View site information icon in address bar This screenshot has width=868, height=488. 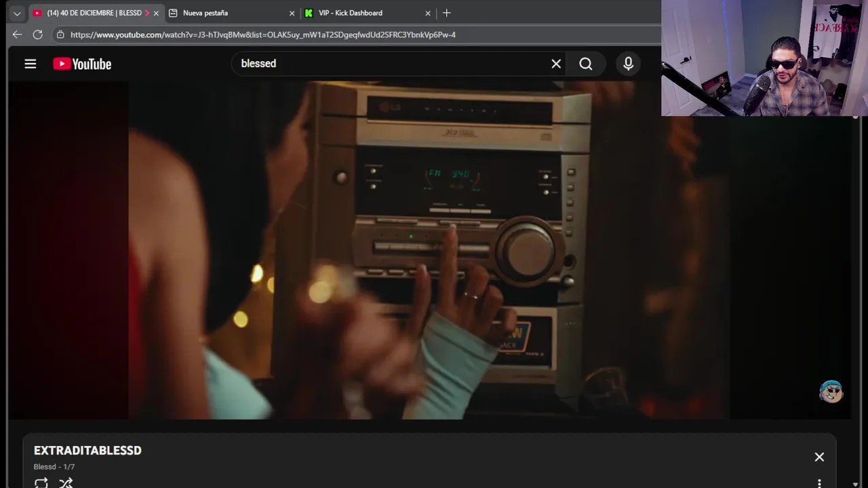[x=60, y=35]
